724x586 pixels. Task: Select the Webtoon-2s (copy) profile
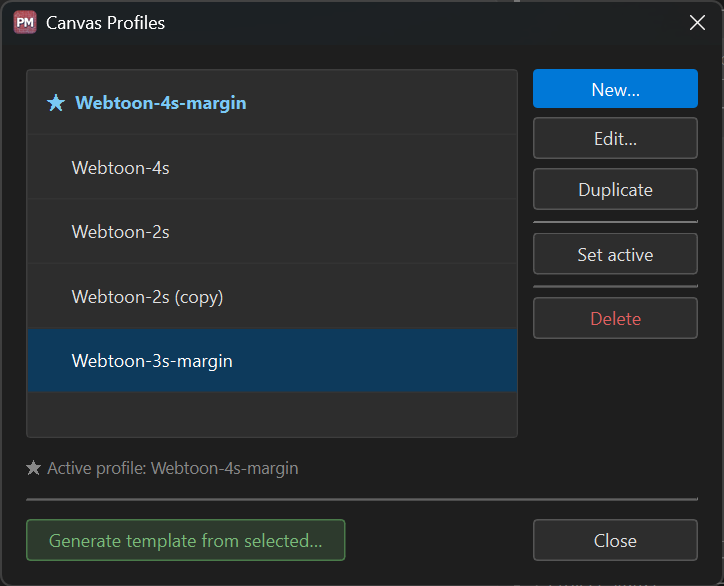click(272, 296)
